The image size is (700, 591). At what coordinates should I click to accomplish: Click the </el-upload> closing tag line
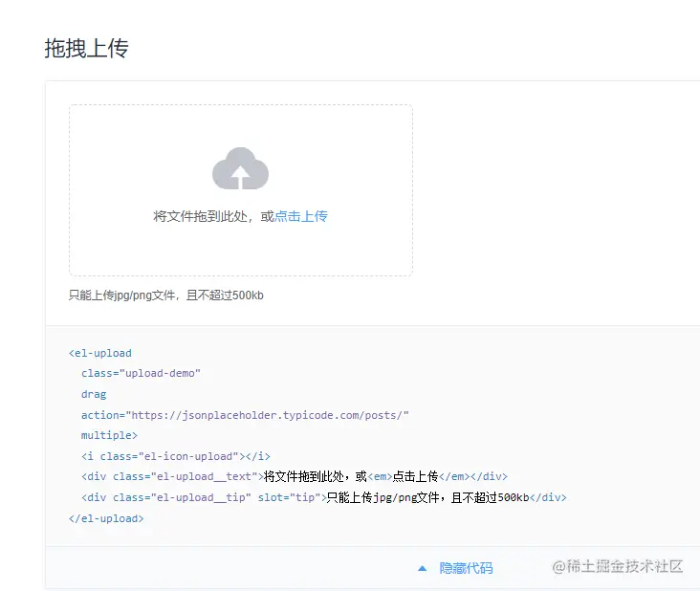pos(106,518)
